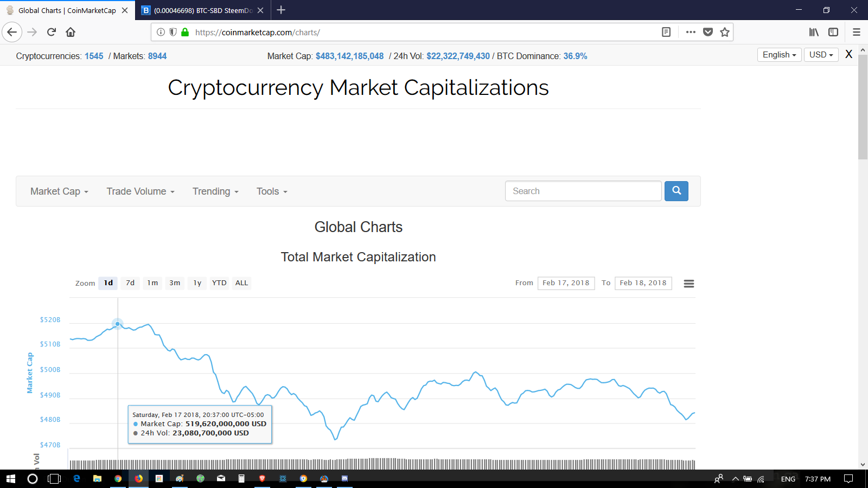
Task: Bookmark this page with the star icon
Action: [x=724, y=33]
